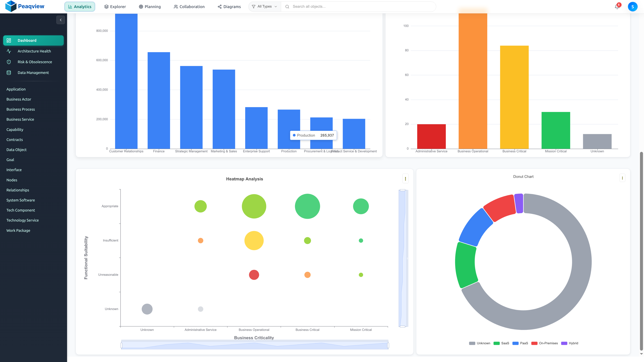
Task: Open Architecture Health sidebar page
Action: point(34,51)
